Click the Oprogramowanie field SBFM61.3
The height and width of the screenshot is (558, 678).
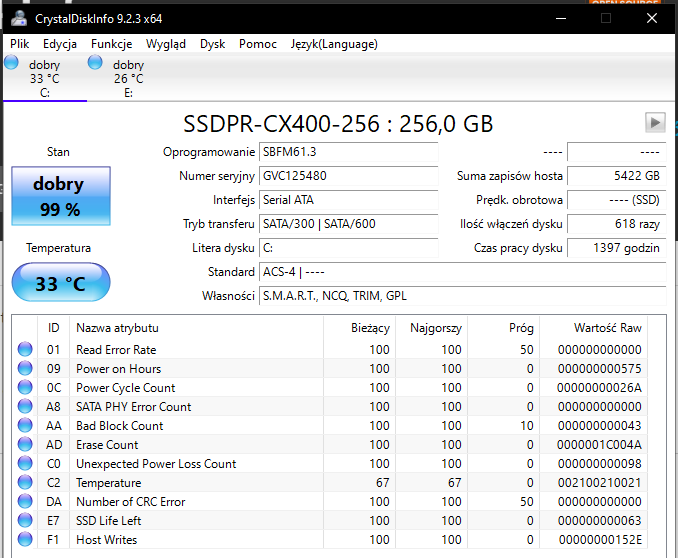pos(349,152)
